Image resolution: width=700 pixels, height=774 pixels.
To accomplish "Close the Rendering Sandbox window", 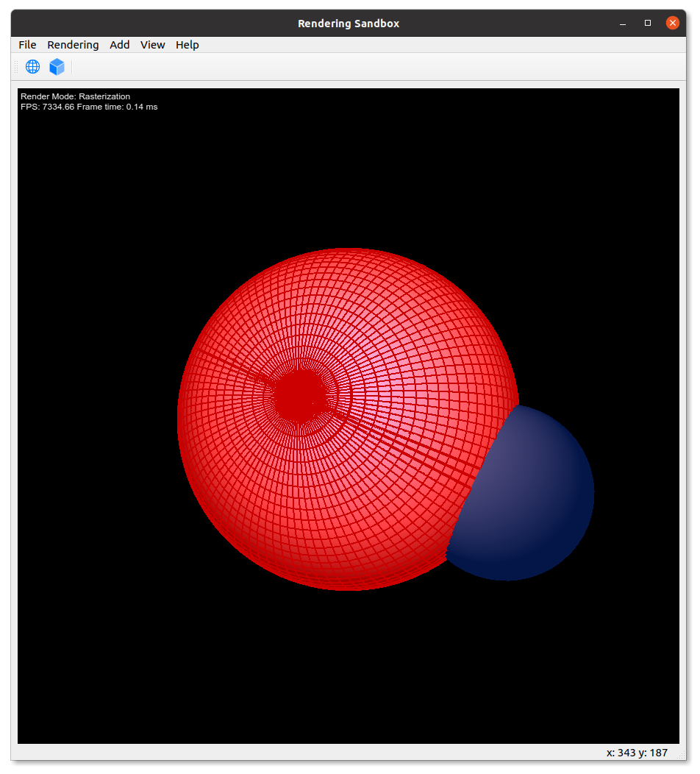I will [x=672, y=24].
